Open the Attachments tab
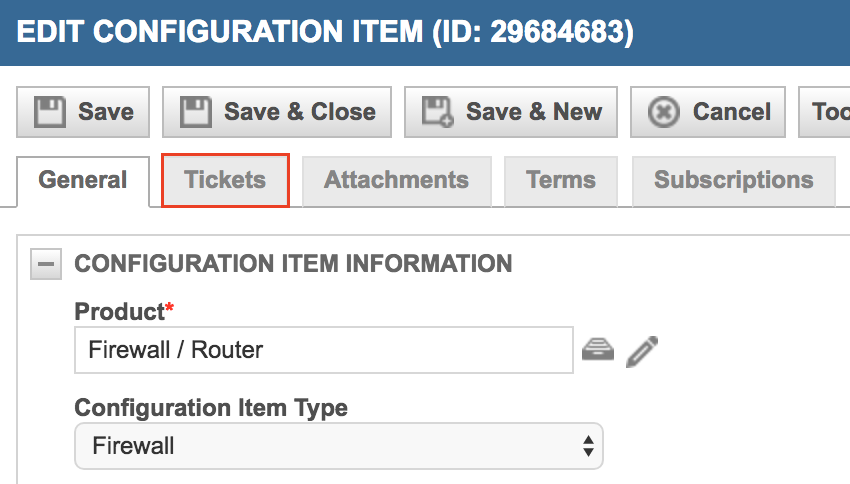The image size is (850, 484). coord(397,182)
